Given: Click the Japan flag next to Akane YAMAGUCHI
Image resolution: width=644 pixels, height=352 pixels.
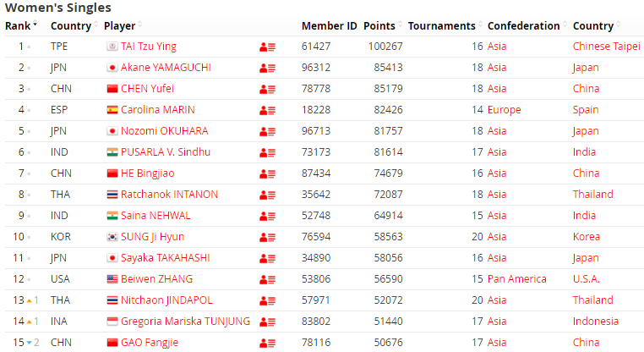Looking at the screenshot, I should tap(112, 68).
